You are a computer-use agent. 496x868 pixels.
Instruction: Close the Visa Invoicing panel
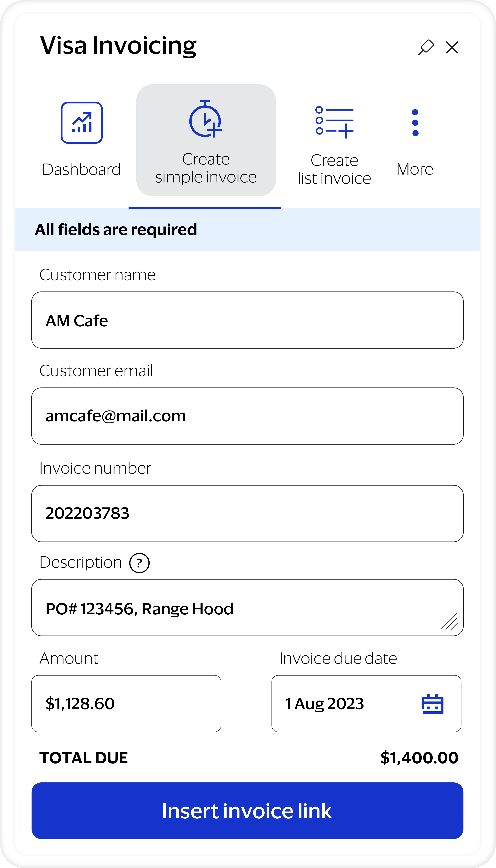tap(452, 47)
